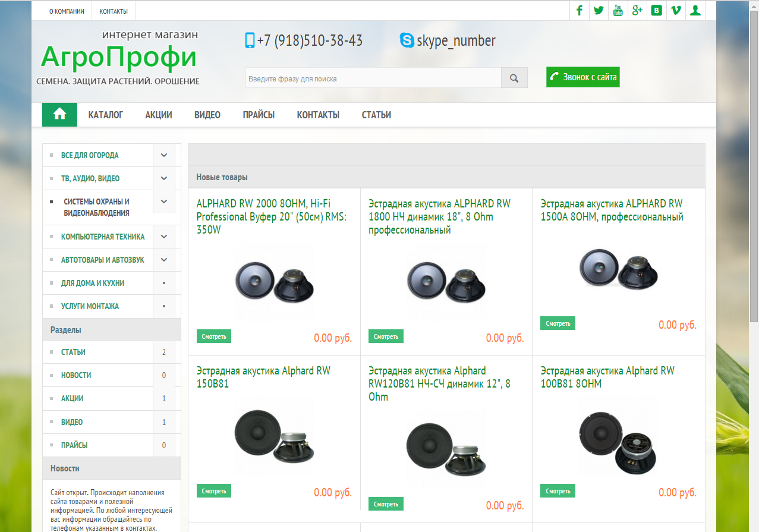
Task: Click Смотреть under Alphard RW 150B81
Action: pos(214,491)
